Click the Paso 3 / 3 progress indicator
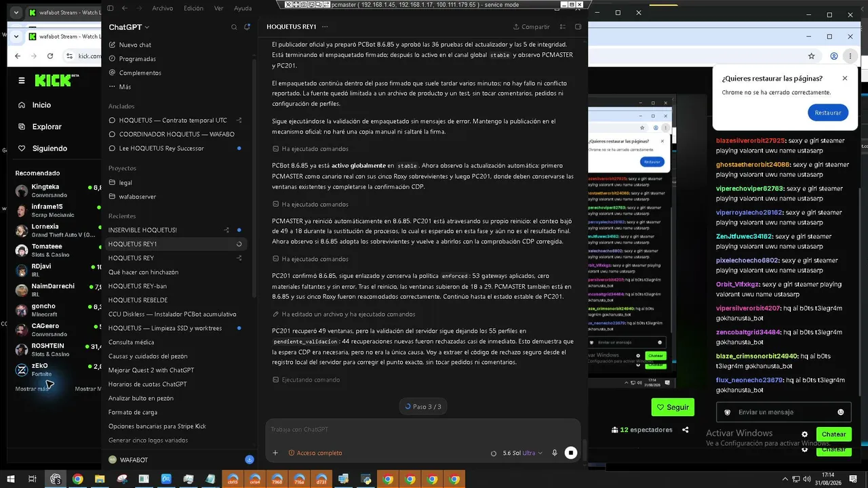 point(423,407)
